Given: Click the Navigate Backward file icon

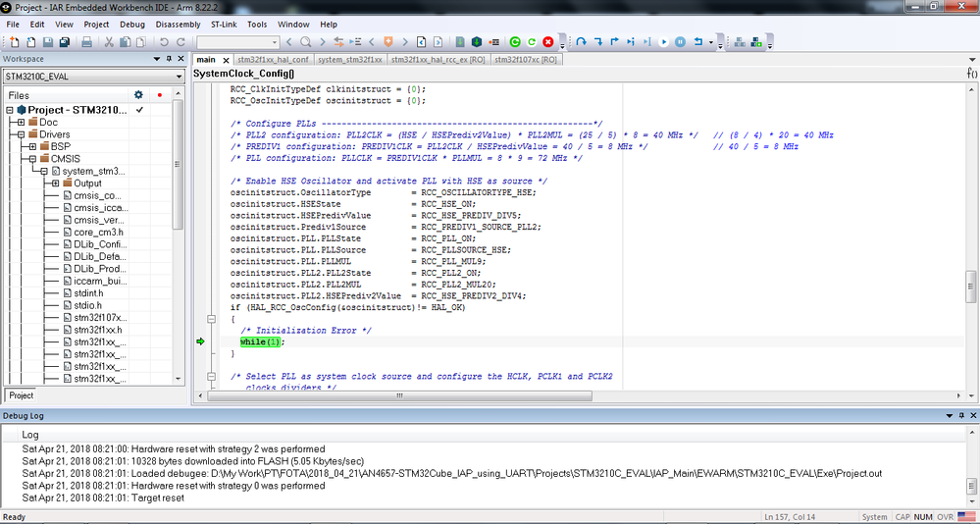Looking at the screenshot, I should point(421,42).
